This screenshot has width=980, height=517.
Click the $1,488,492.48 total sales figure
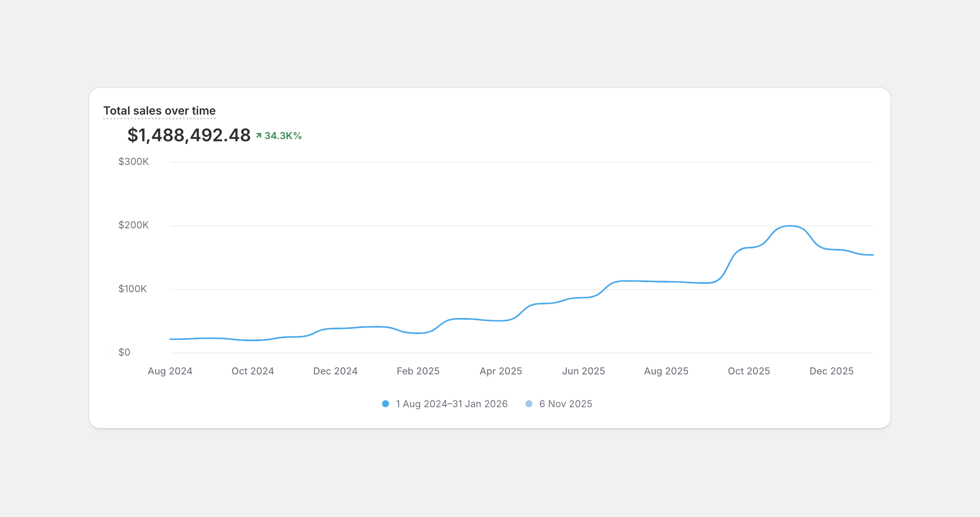189,135
